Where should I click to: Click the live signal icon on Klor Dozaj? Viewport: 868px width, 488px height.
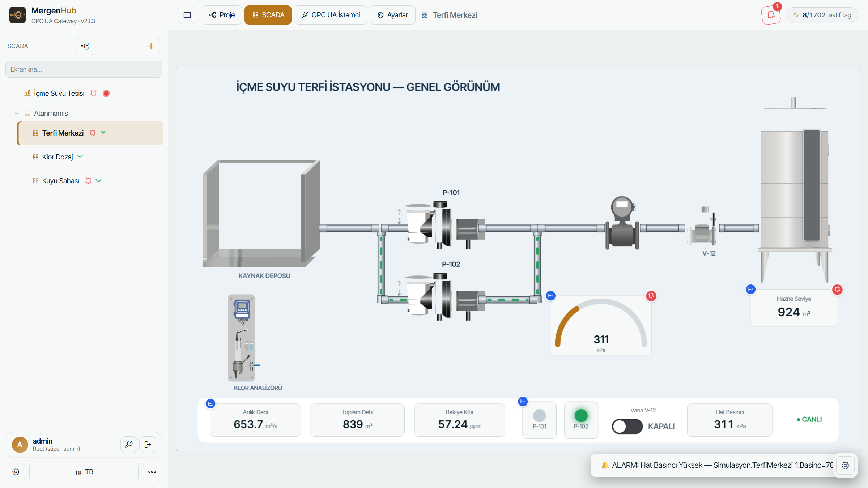click(80, 157)
